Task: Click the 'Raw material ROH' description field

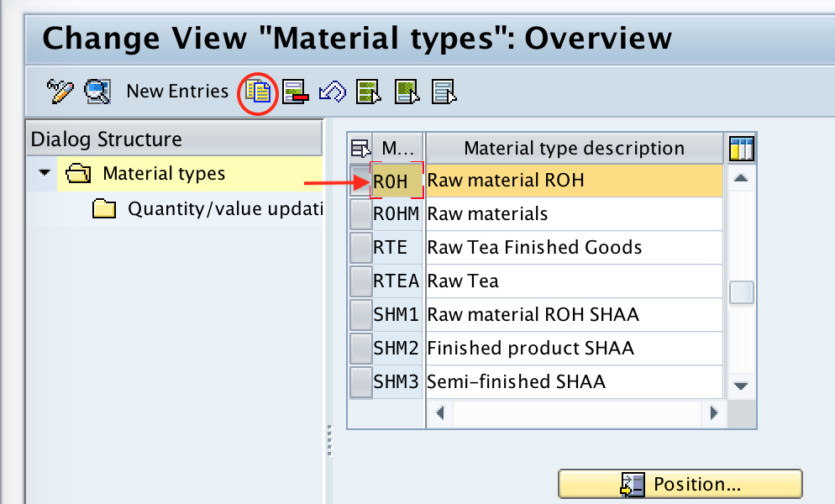Action: 575,181
